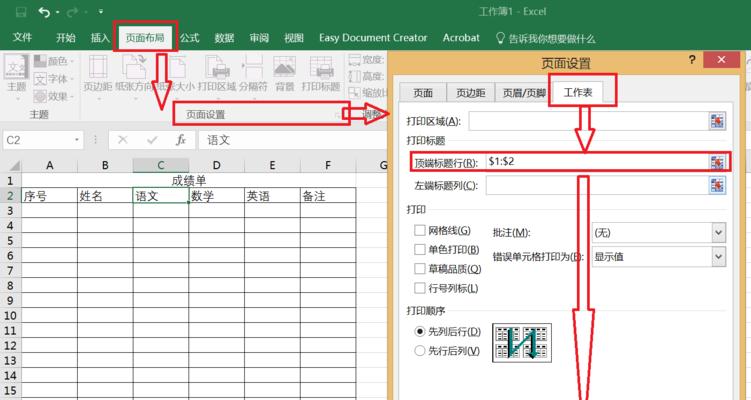Enable the 行号列标 checkbox
Viewport: 751px width, 400px height.
420,288
